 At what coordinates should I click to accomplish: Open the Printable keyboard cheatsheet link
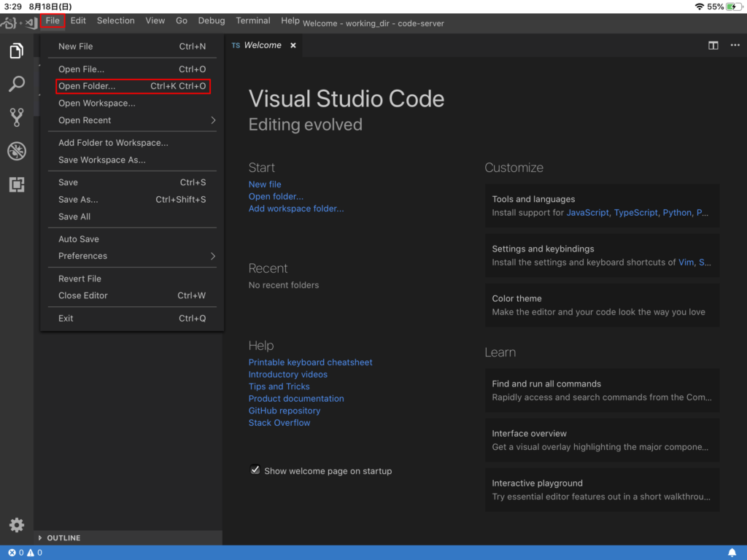coord(310,362)
